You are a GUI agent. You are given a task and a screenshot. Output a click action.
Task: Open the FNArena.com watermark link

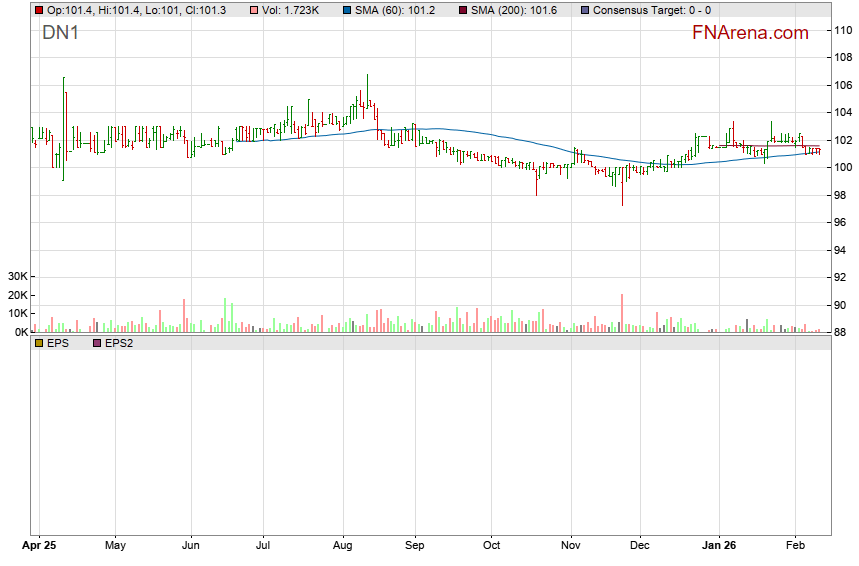click(x=750, y=33)
